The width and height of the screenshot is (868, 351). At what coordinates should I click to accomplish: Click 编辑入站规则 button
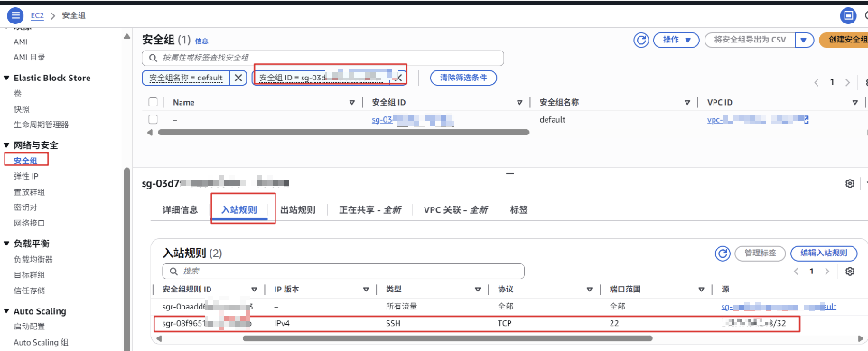(824, 254)
